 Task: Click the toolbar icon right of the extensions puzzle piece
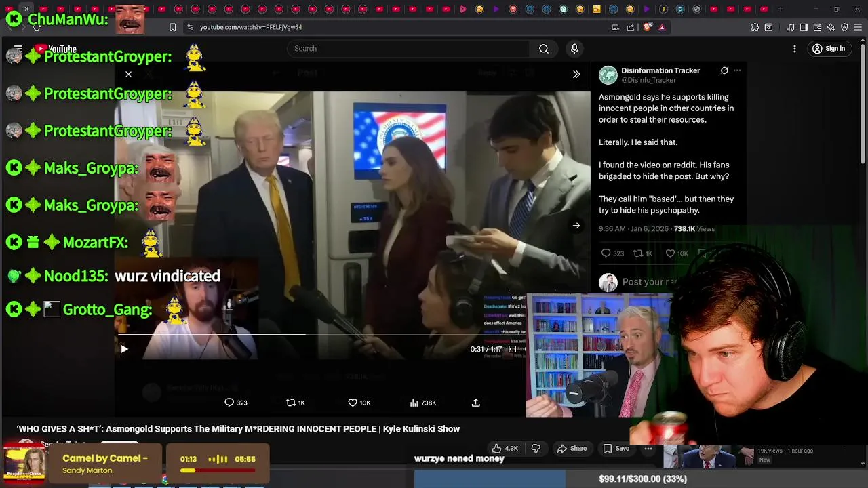coord(768,27)
